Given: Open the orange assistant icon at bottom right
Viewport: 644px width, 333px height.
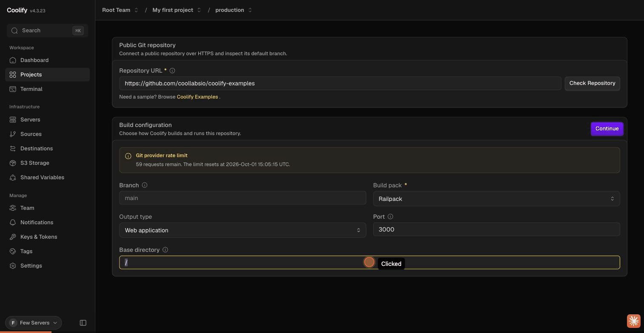Looking at the screenshot, I should coord(633,321).
